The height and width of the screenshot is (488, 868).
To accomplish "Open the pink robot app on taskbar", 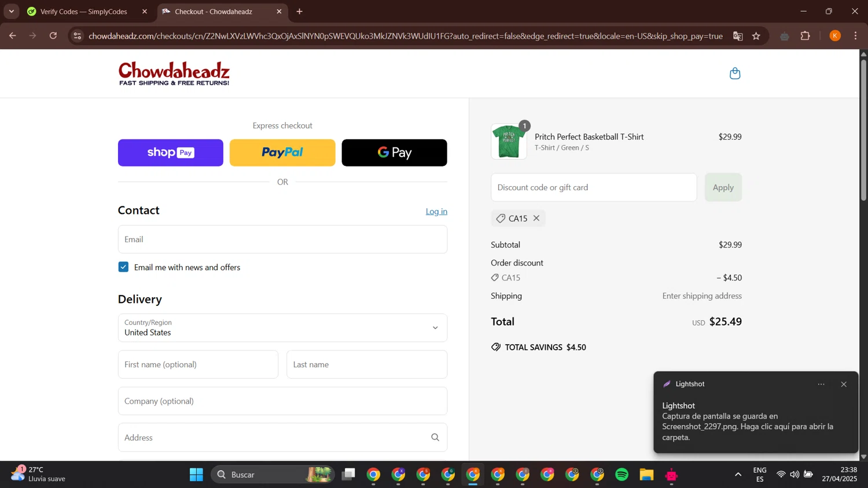I will (x=671, y=475).
